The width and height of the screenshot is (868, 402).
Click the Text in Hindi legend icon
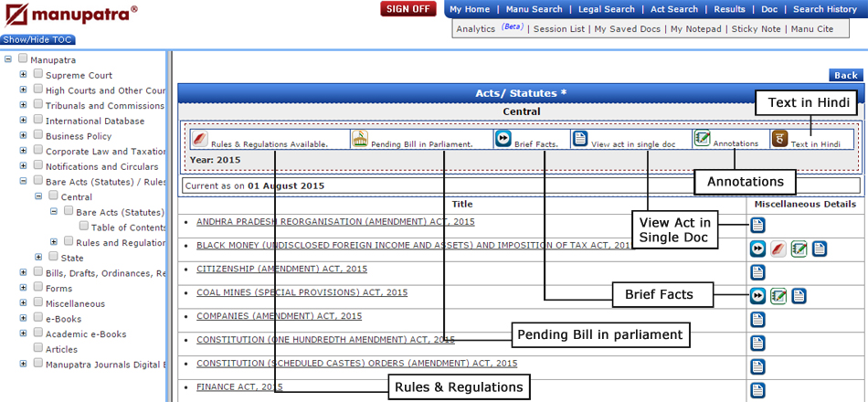779,139
